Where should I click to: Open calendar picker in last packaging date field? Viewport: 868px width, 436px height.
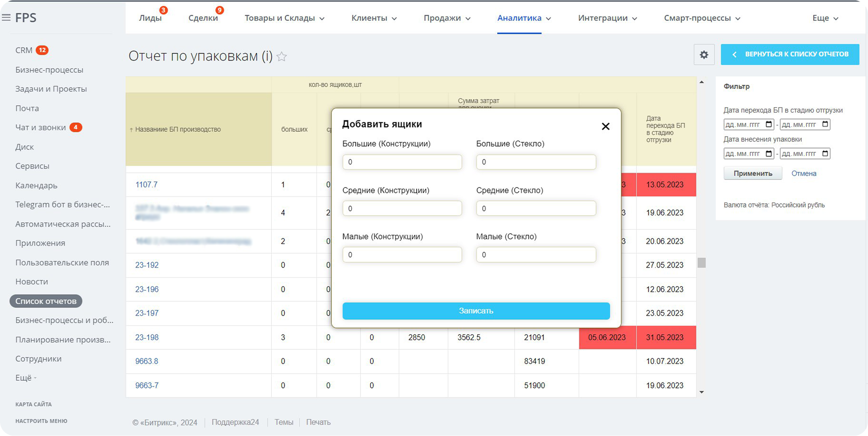825,154
